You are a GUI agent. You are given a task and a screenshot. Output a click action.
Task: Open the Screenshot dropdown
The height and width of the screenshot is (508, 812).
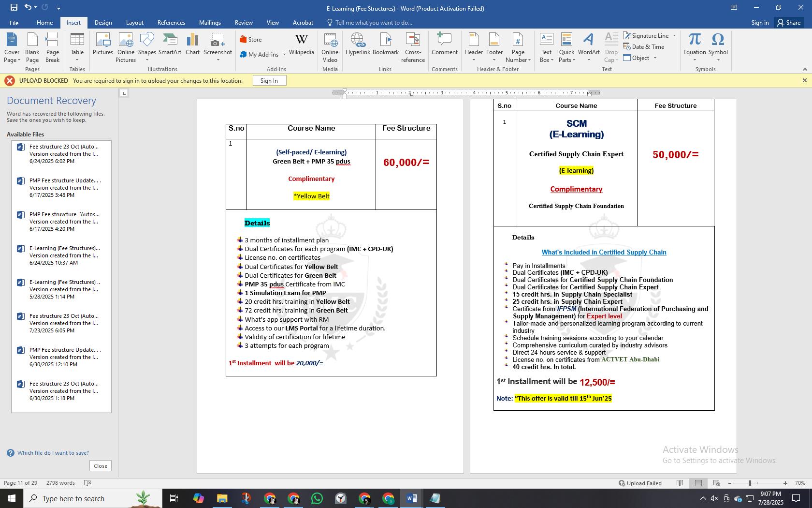tap(218, 56)
